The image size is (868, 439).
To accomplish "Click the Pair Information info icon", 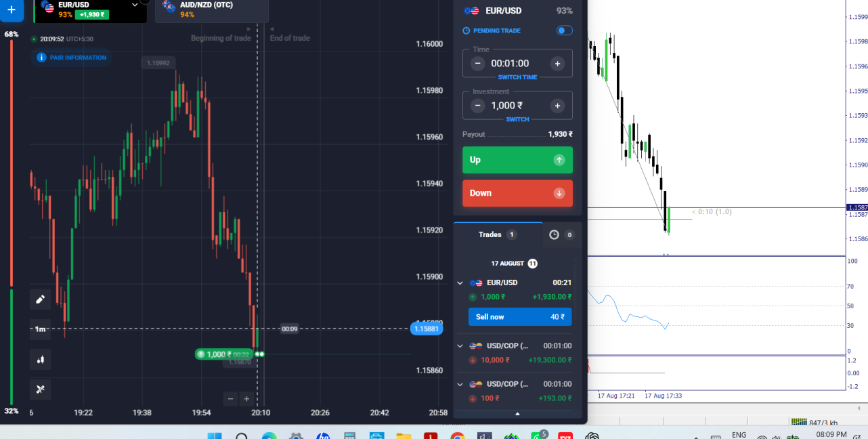I will pos(41,58).
